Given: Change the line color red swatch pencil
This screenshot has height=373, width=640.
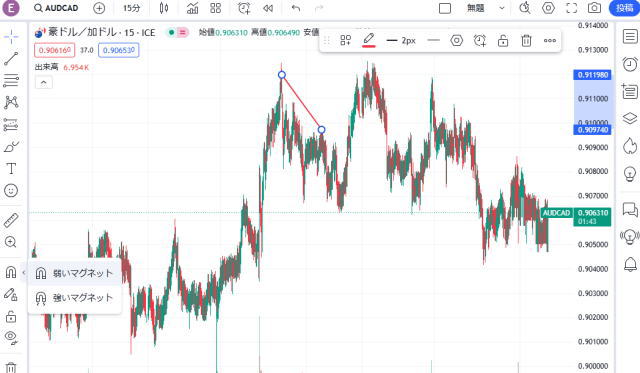Looking at the screenshot, I should (x=369, y=40).
